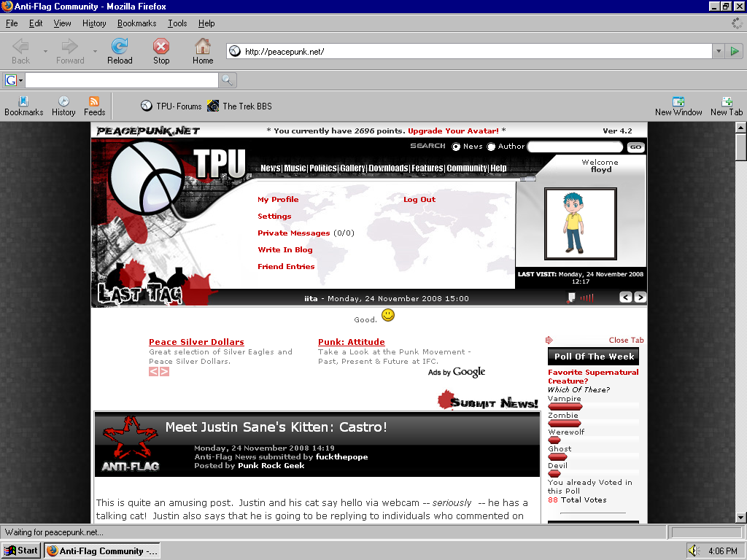The image size is (747, 560).
Task: Open the Bookmarks sidebar icon
Action: point(23,101)
